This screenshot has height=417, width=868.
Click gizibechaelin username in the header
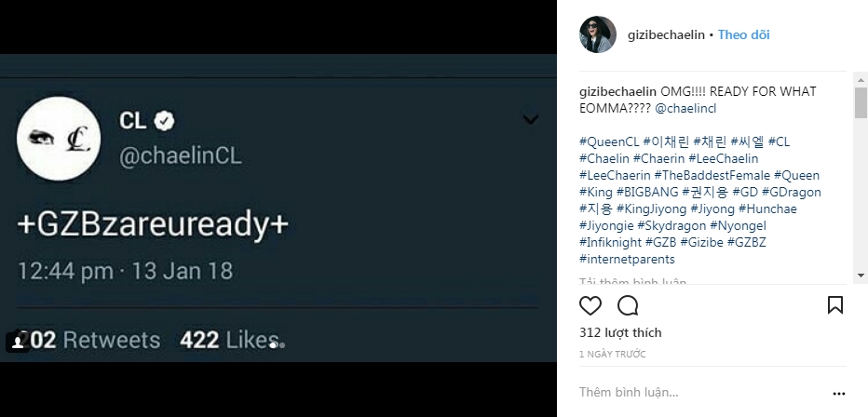tap(661, 35)
